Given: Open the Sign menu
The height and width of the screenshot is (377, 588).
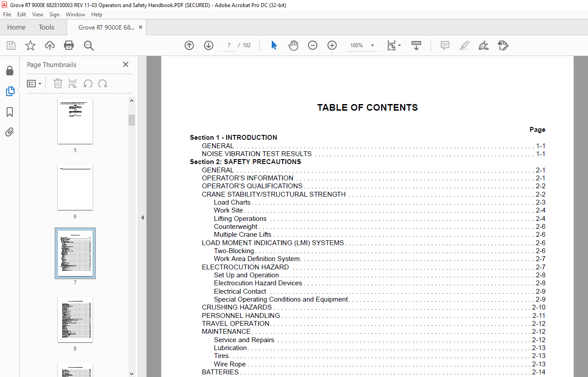Looking at the screenshot, I should (54, 15).
